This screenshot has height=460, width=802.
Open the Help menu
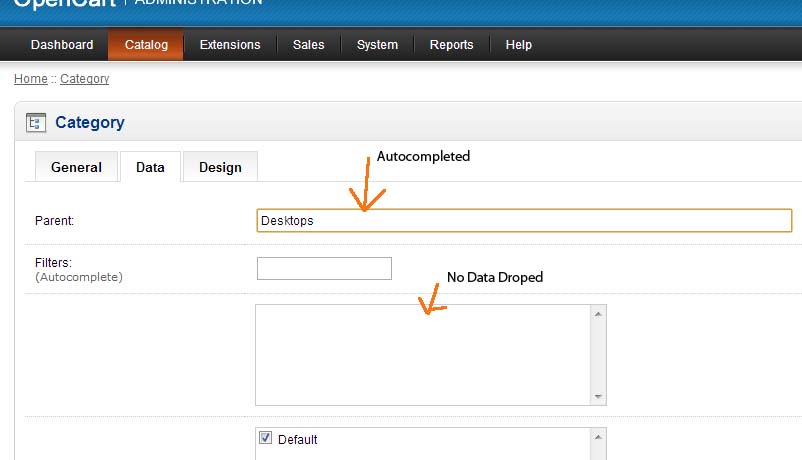click(x=519, y=45)
